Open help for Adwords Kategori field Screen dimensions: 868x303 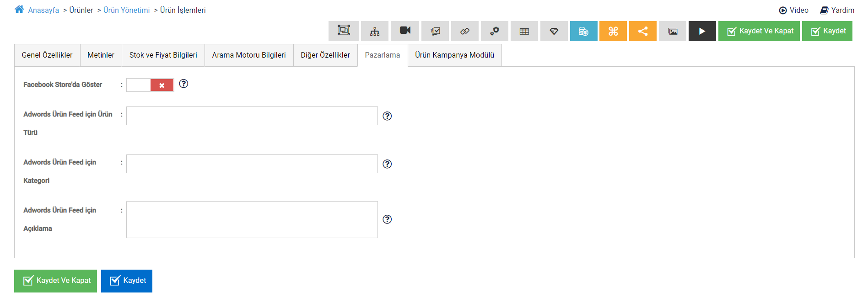387,164
